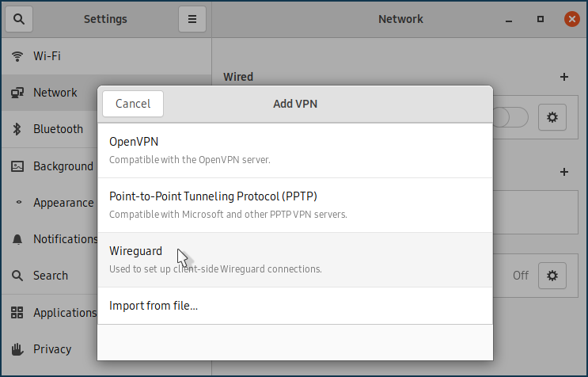This screenshot has height=377, width=588.
Task: Choose OpenVPN from the VPN list
Action: point(294,150)
